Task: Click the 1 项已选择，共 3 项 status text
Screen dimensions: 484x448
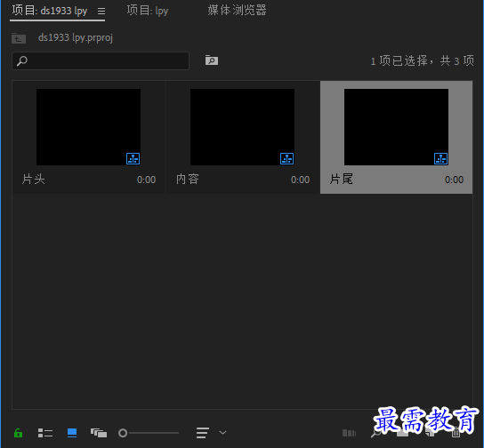Action: click(422, 60)
